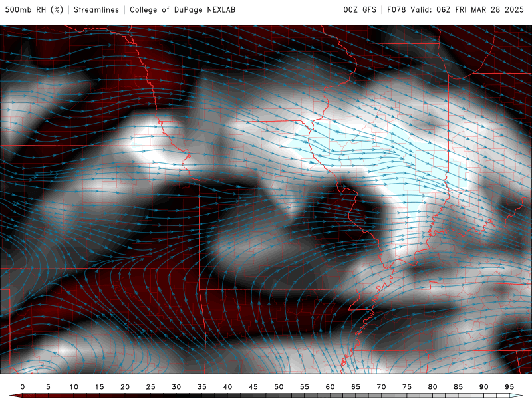
Task: Click the '55' colorbar scale label
Action: pyautogui.click(x=305, y=387)
